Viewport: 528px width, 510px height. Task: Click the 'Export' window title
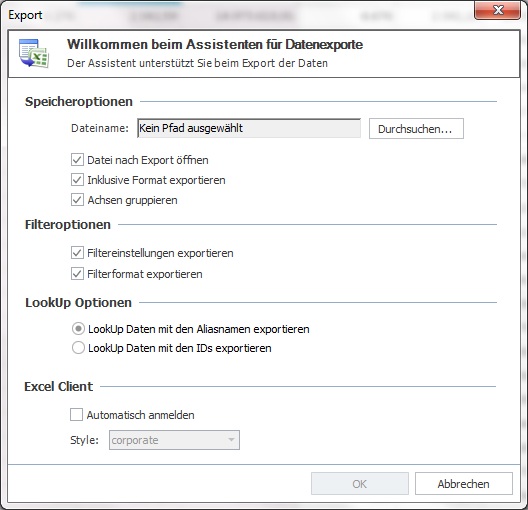coord(25,15)
